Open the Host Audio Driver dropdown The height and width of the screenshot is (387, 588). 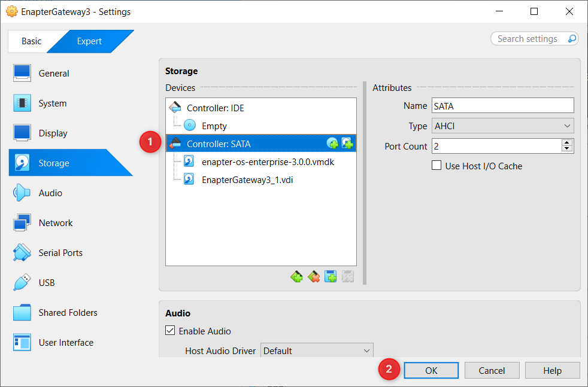(x=316, y=351)
